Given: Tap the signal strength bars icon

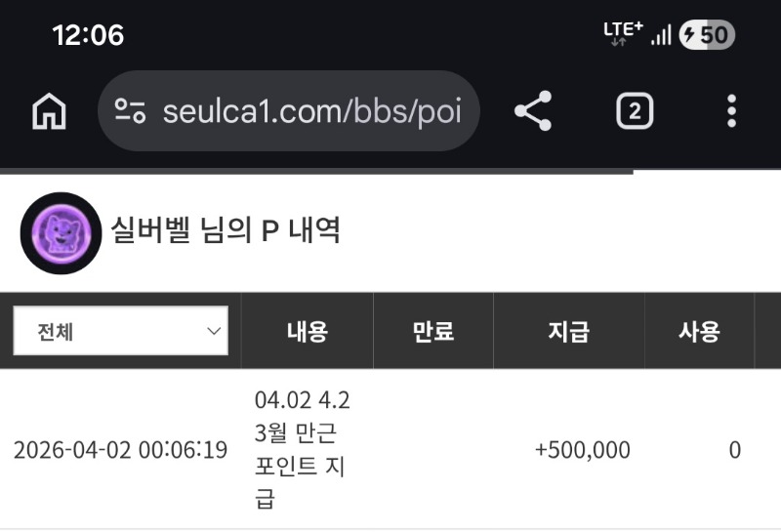Looking at the screenshot, I should click(661, 35).
